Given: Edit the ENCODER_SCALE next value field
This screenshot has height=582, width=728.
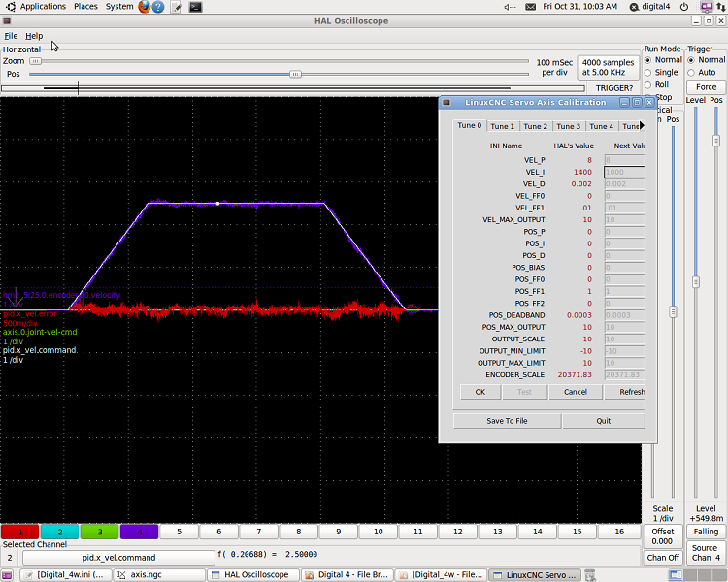Looking at the screenshot, I should (624, 375).
